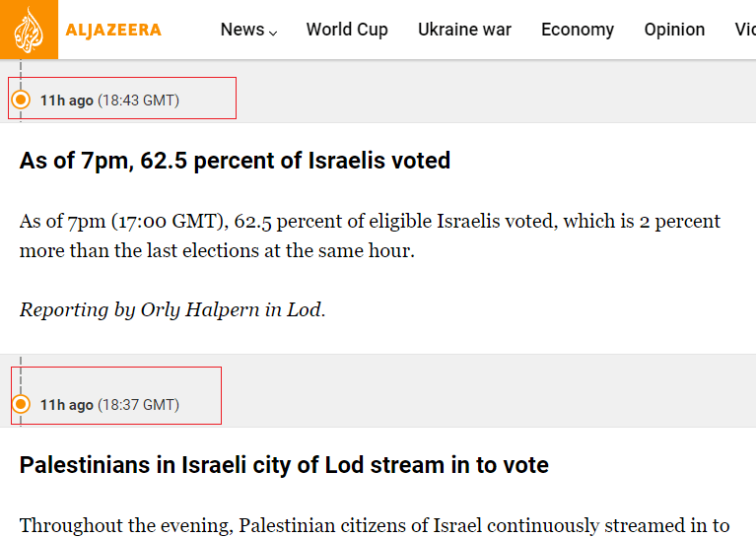Click the orange marker at 18:43 GMT

21,100
